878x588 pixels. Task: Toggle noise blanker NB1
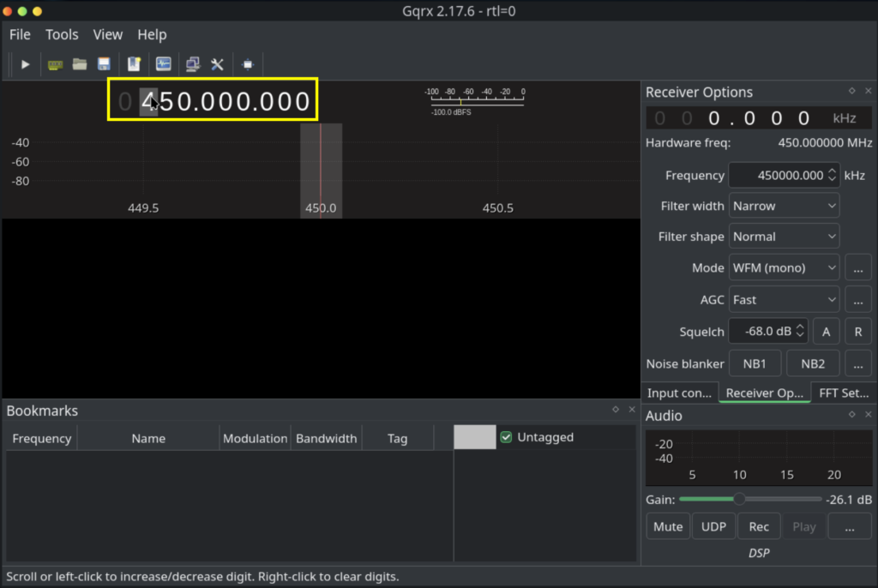point(755,364)
